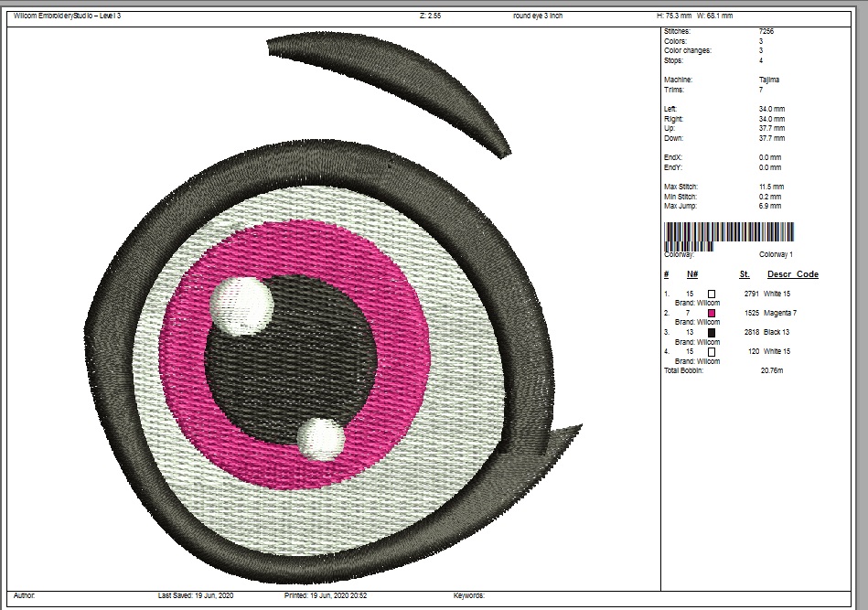Click the white swatch in color row 1
This screenshot has width=868, height=610.
click(x=712, y=294)
